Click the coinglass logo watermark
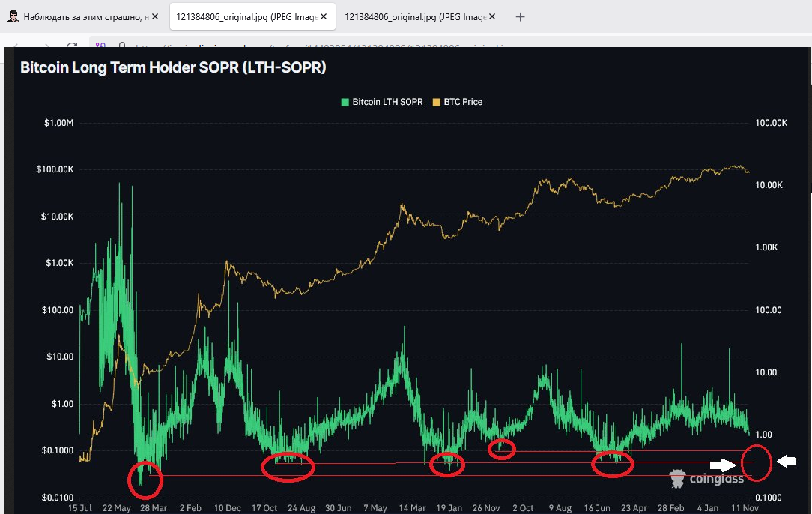This screenshot has height=514, width=812. (706, 478)
